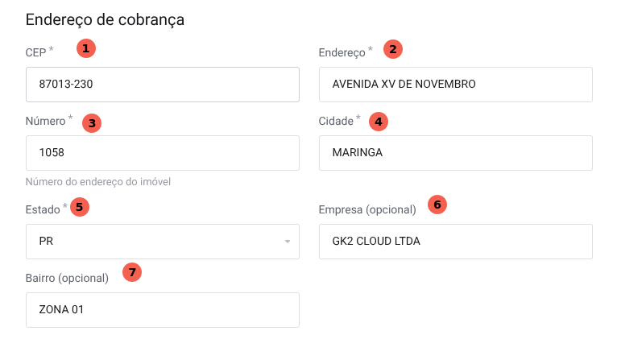617x364 pixels.
Task: Click badge 7 beside the Bairro label
Action: point(132,272)
